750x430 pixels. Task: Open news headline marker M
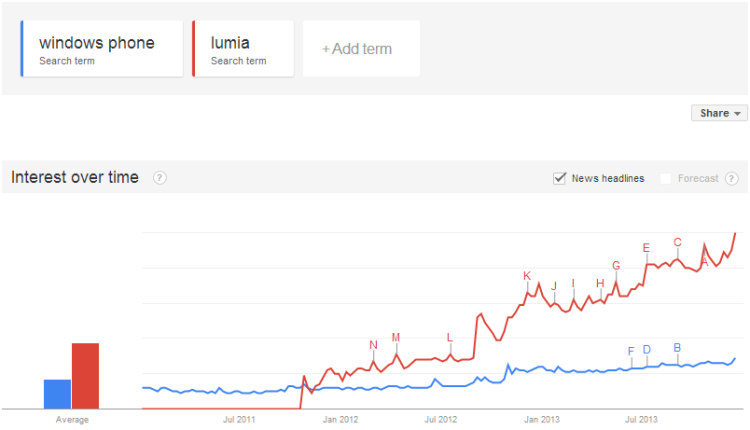396,337
